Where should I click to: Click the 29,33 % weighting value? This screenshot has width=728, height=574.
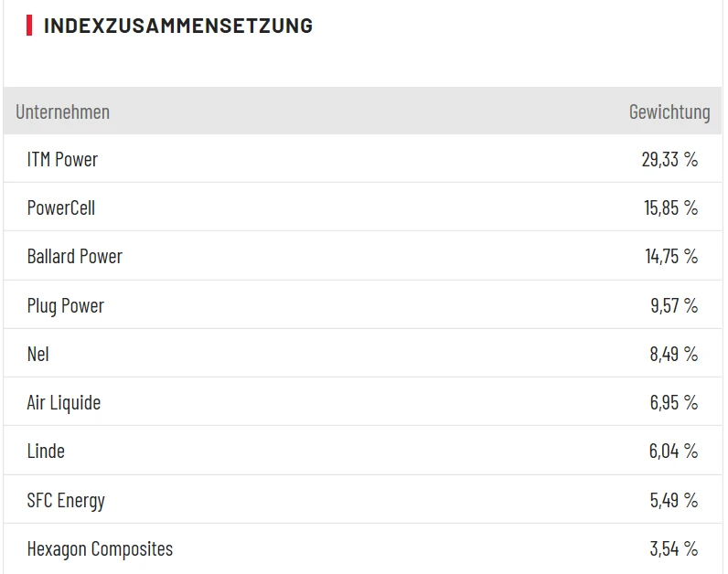pyautogui.click(x=669, y=159)
